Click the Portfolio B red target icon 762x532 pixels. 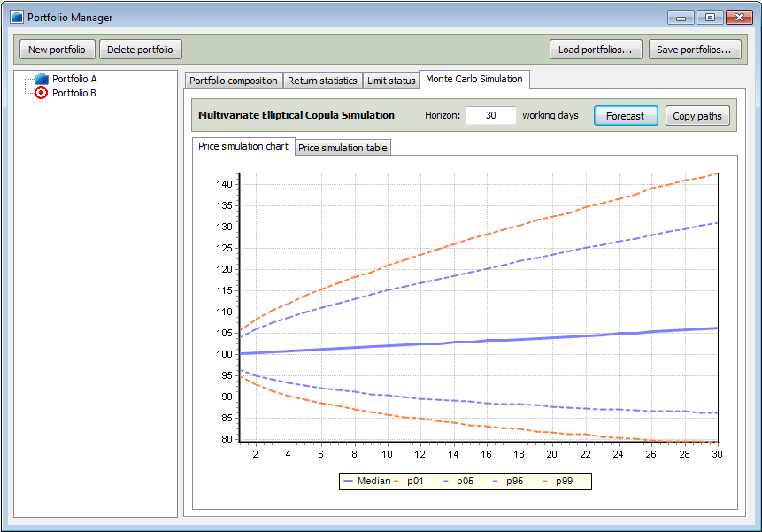click(42, 93)
